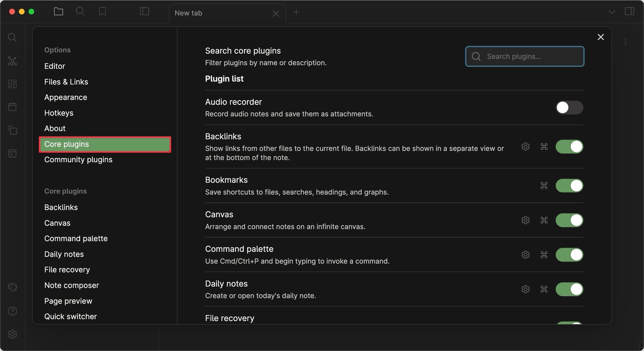Turn off the Bookmarks plugin
The width and height of the screenshot is (644, 351).
[x=569, y=185]
